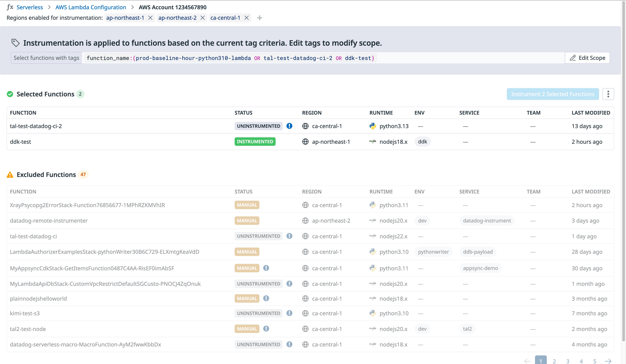Click the Node.js runtime icon on ddk-test row
Image resolution: width=626 pixels, height=364 pixels.
[x=373, y=141]
